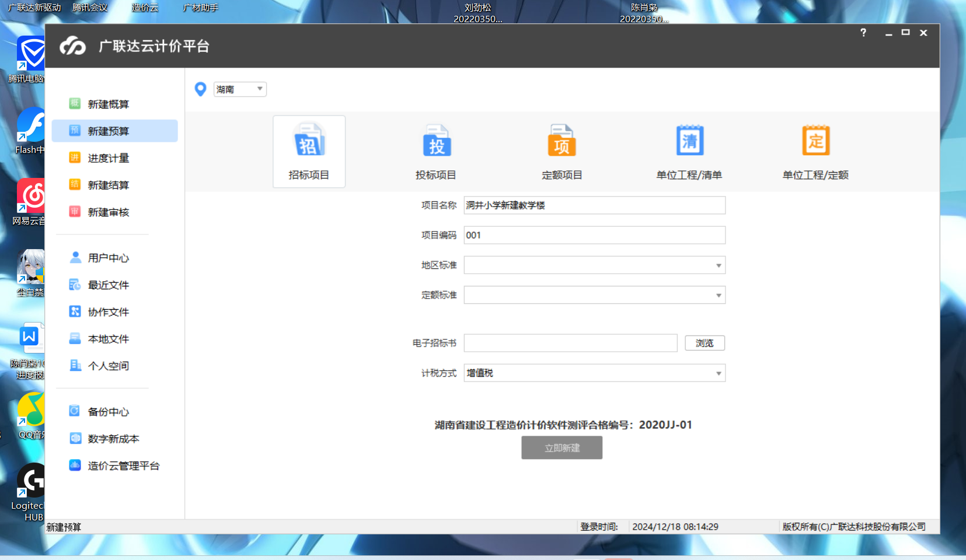The height and width of the screenshot is (560, 966).
Task: Select the 定额项目 icon tile
Action: (562, 152)
